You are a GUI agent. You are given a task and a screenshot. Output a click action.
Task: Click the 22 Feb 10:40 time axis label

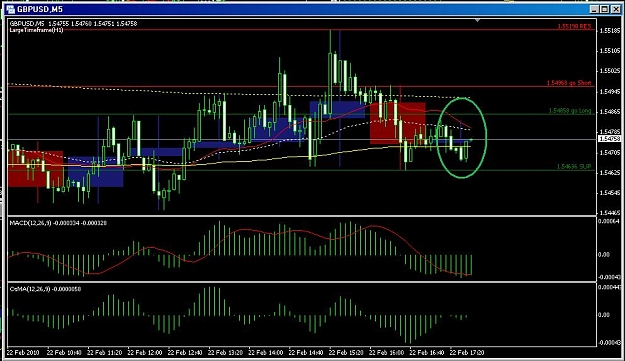64,353
